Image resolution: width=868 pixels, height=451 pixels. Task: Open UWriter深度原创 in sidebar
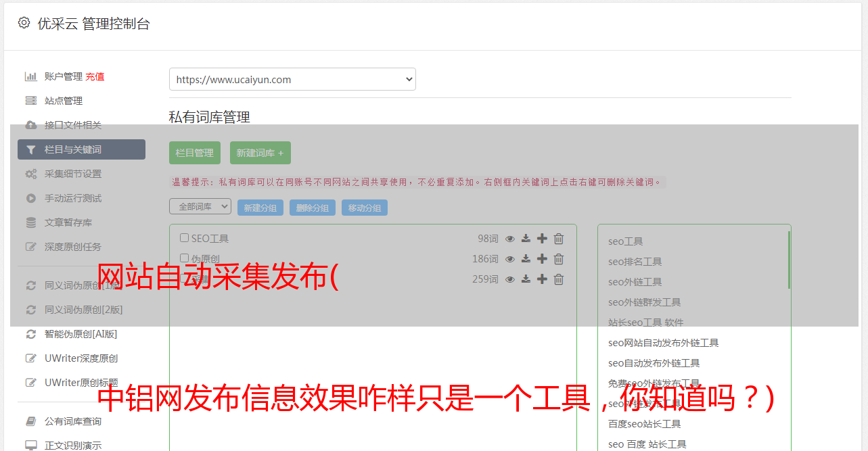pos(81,358)
